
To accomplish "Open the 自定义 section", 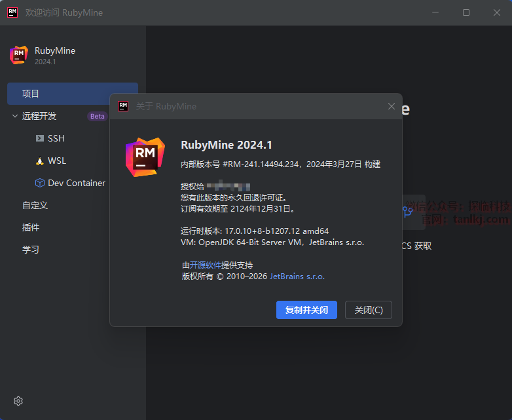I will click(35, 205).
